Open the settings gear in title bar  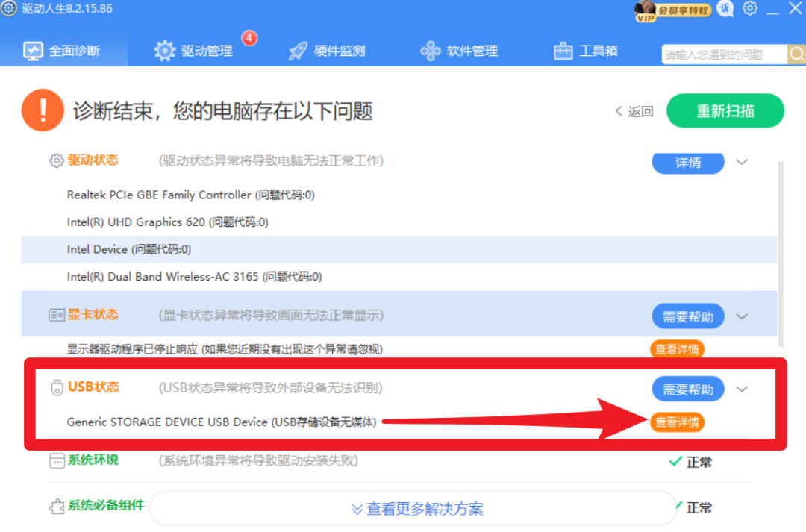[x=750, y=8]
